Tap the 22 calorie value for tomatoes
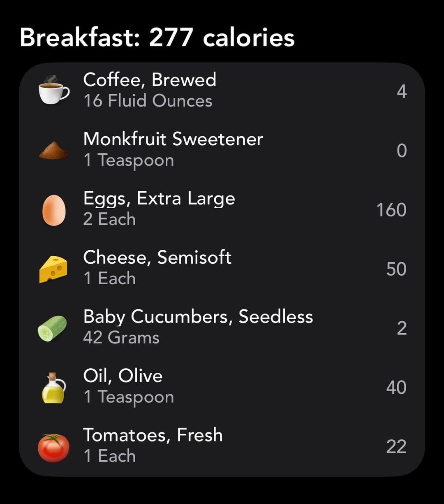The height and width of the screenshot is (504, 444). coord(396,447)
